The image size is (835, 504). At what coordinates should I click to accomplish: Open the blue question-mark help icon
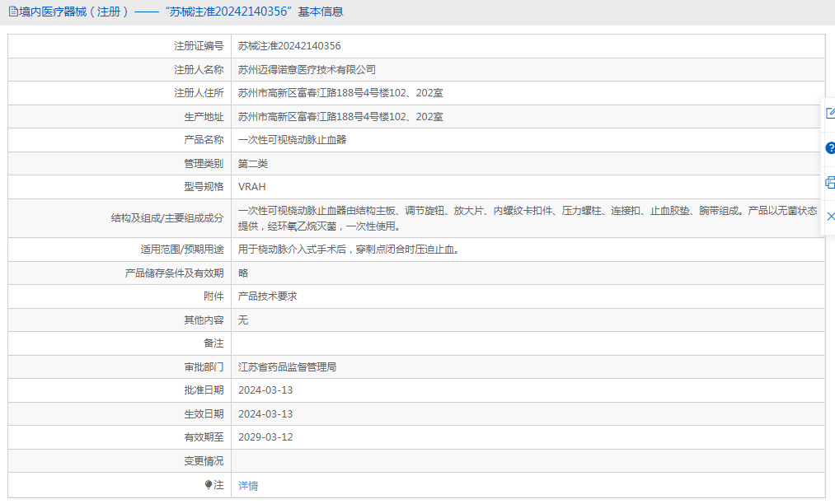pos(830,148)
